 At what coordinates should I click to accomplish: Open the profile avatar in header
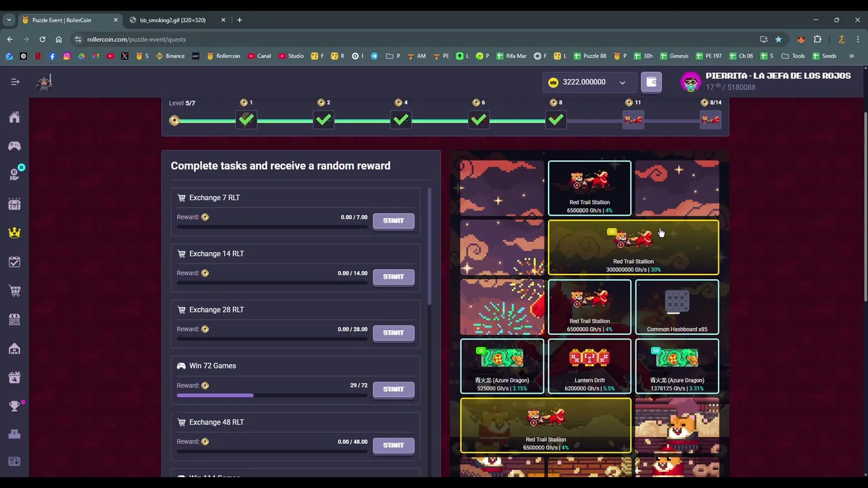(x=690, y=82)
